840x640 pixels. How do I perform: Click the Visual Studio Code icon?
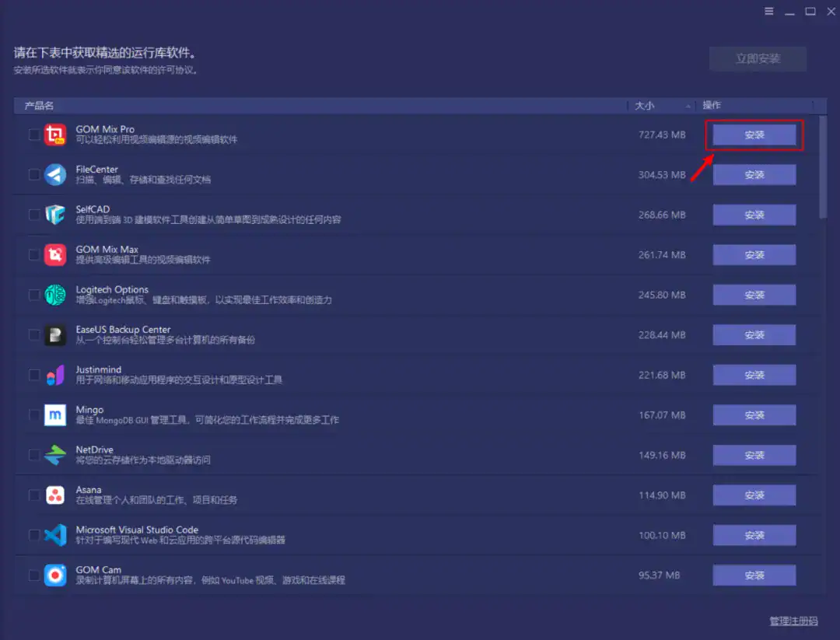pos(55,535)
